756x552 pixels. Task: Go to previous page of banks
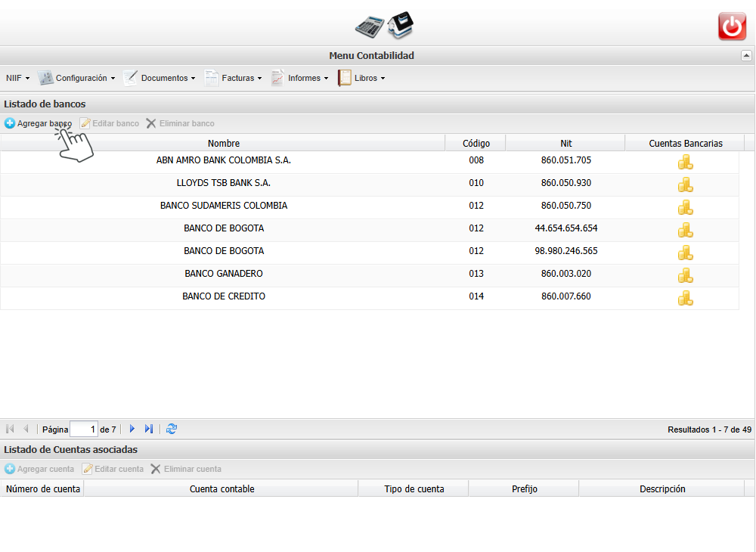pos(26,429)
